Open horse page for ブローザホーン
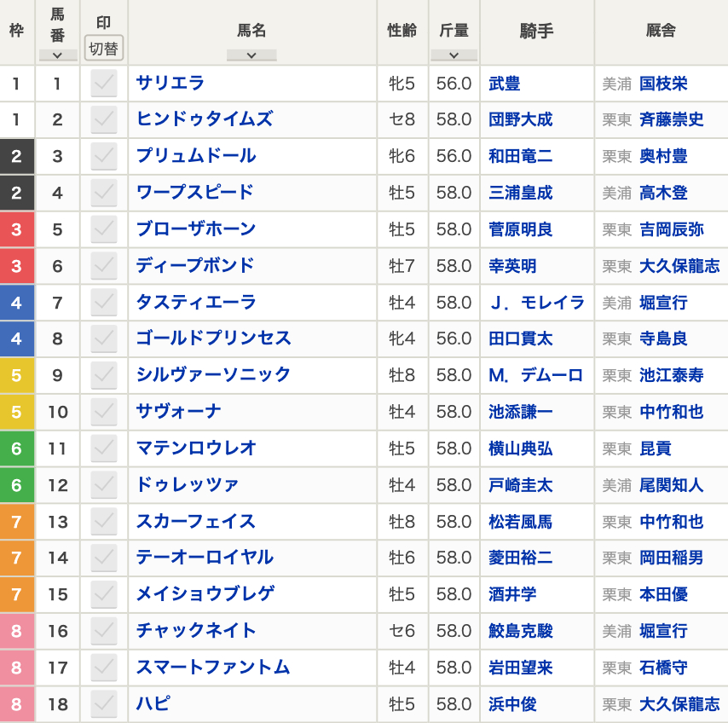 tap(196, 229)
